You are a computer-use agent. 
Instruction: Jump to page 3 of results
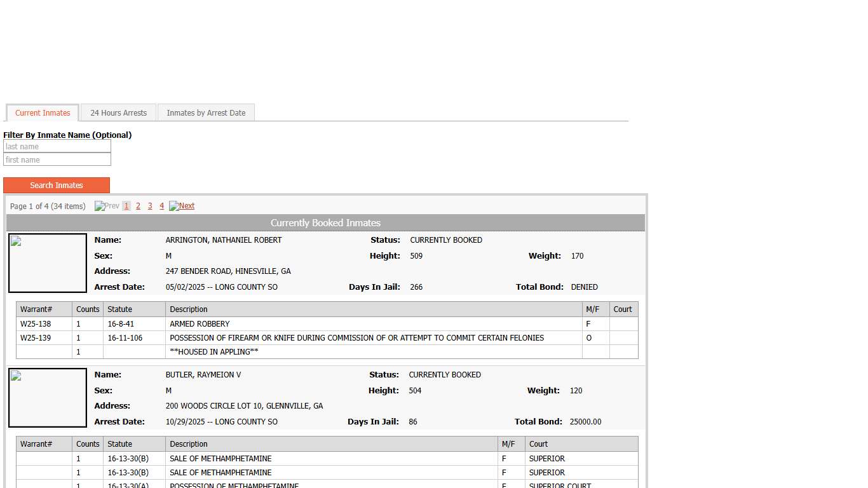150,206
